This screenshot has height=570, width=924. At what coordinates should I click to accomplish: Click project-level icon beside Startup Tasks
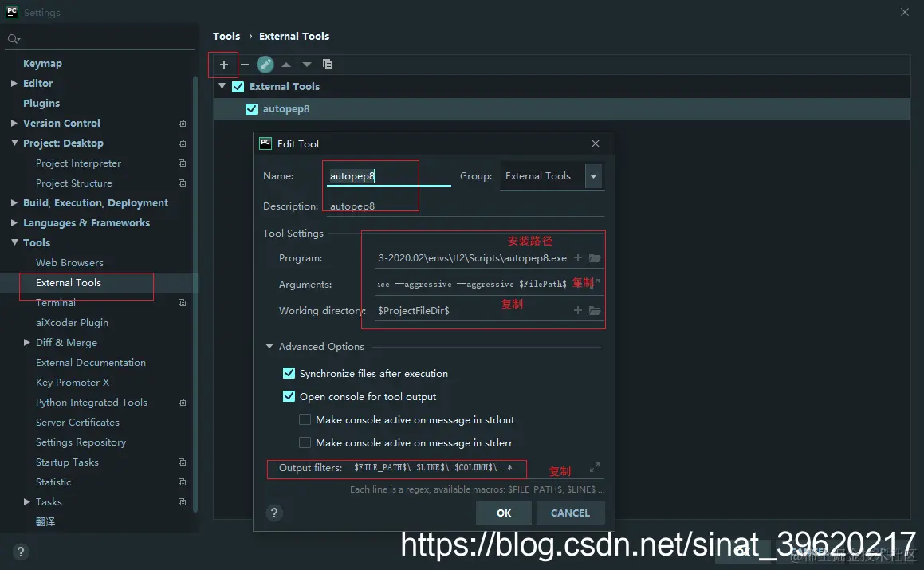[x=182, y=462]
